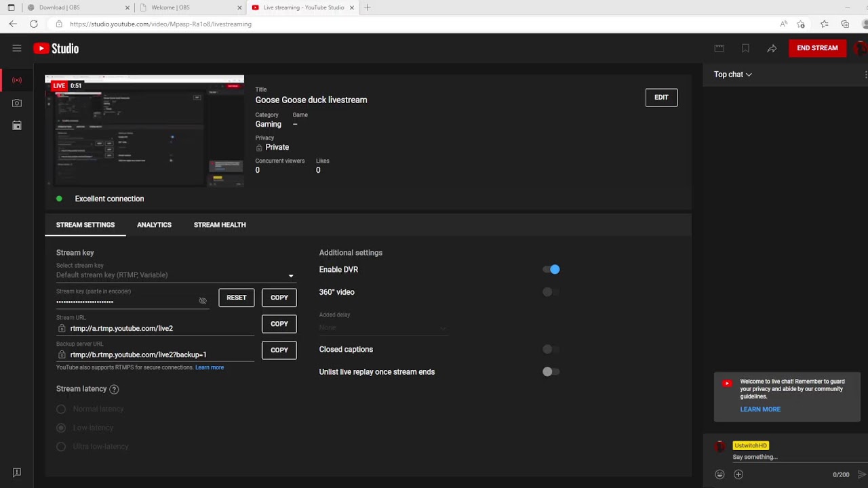Toggle the Enable DVR switch
Viewport: 868px width, 488px height.
pyautogui.click(x=551, y=270)
